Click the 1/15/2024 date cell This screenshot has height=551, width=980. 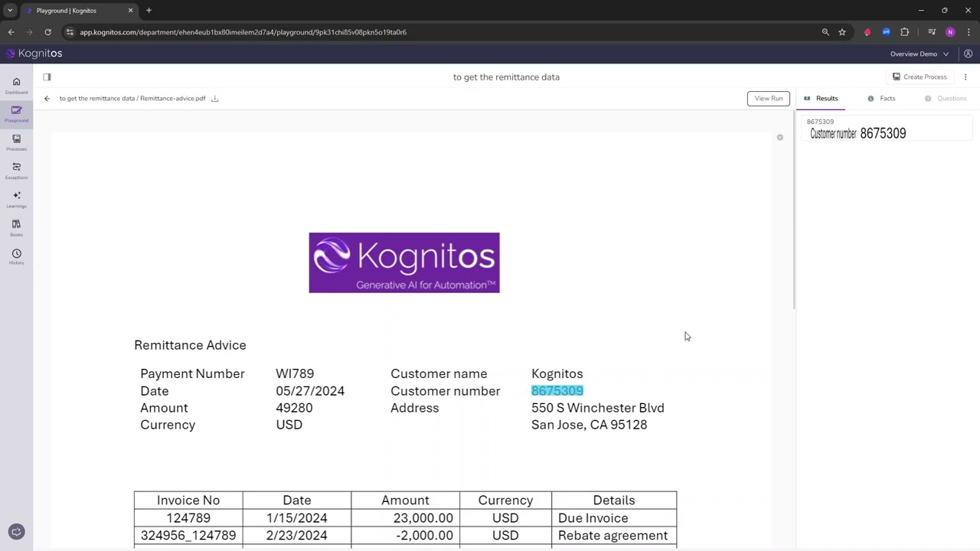pos(297,518)
